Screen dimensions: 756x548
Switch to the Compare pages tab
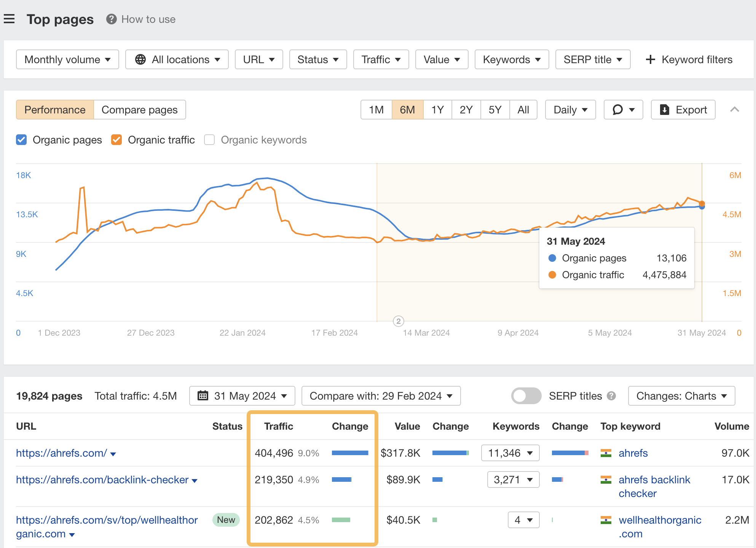(x=139, y=110)
